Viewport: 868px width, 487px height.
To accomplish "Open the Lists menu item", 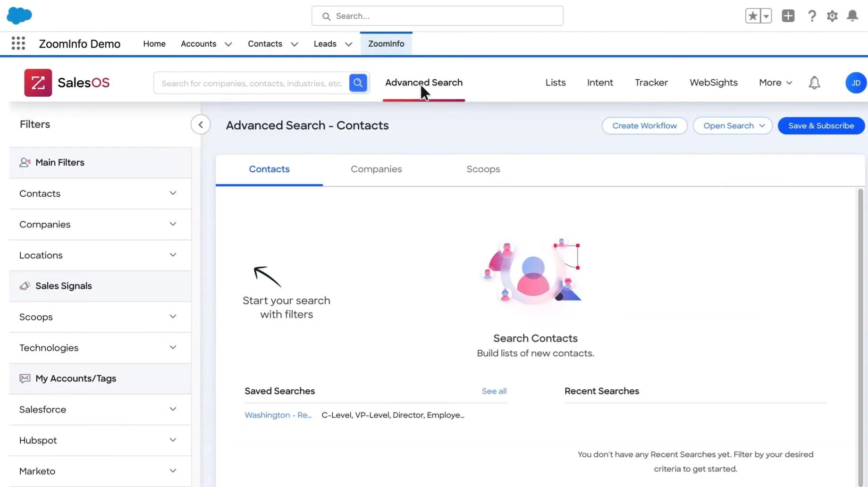I will tap(556, 83).
